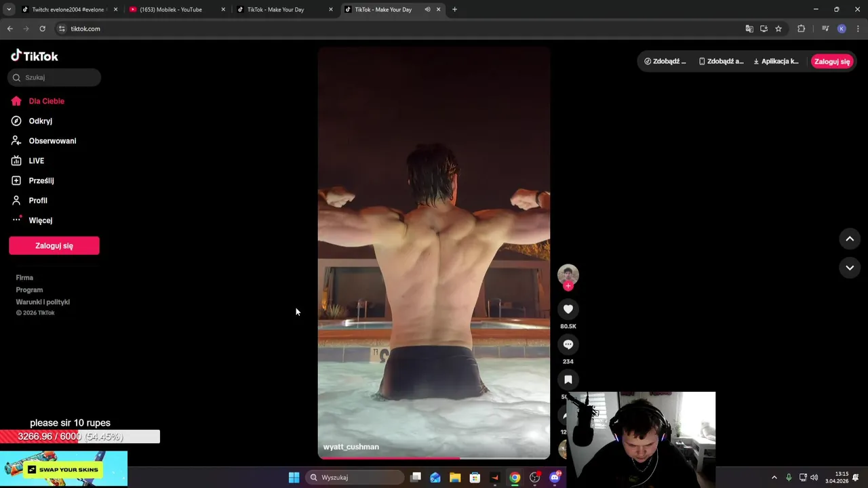Click the Zdobądź coins button

pyautogui.click(x=665, y=61)
